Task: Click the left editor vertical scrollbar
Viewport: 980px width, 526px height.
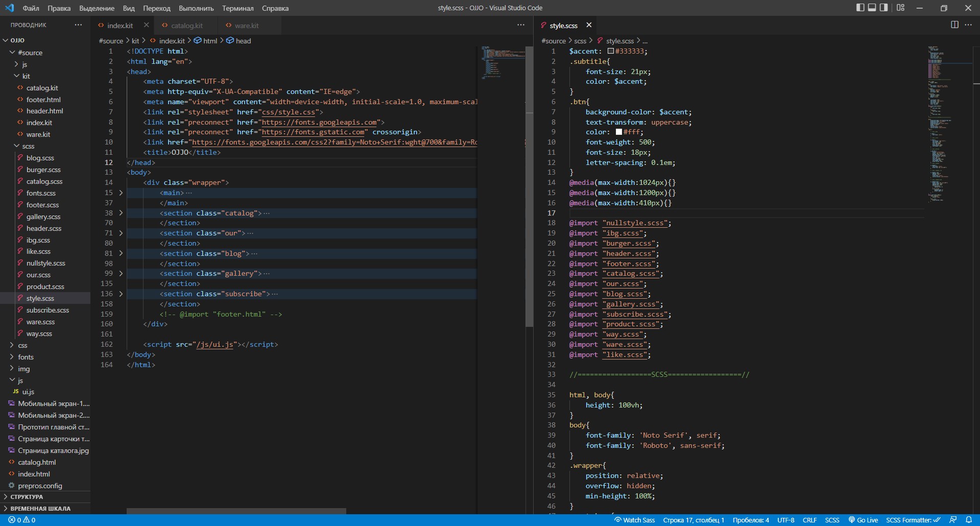Action: 529,186
